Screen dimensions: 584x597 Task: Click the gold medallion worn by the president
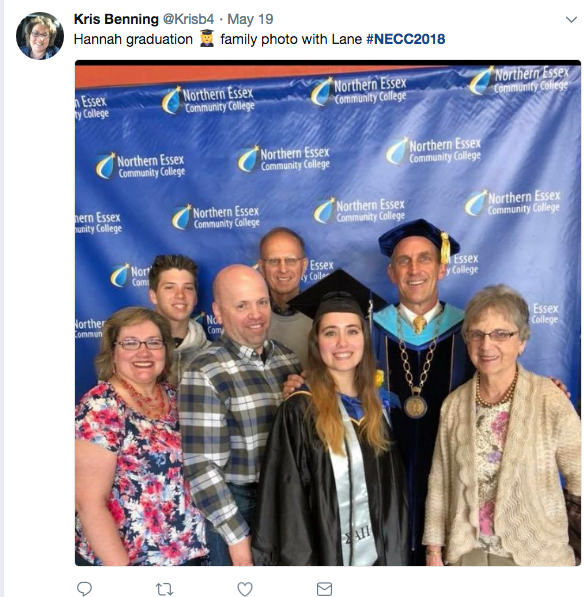pos(415,405)
